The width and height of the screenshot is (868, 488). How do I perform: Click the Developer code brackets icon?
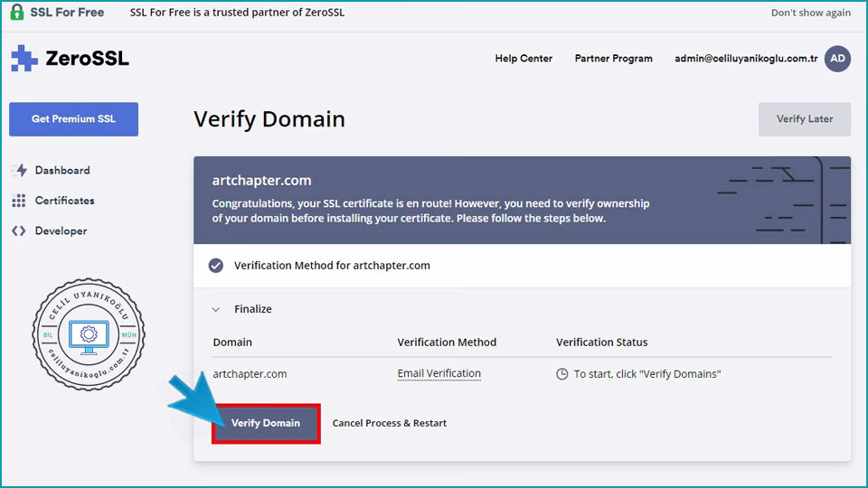click(19, 231)
